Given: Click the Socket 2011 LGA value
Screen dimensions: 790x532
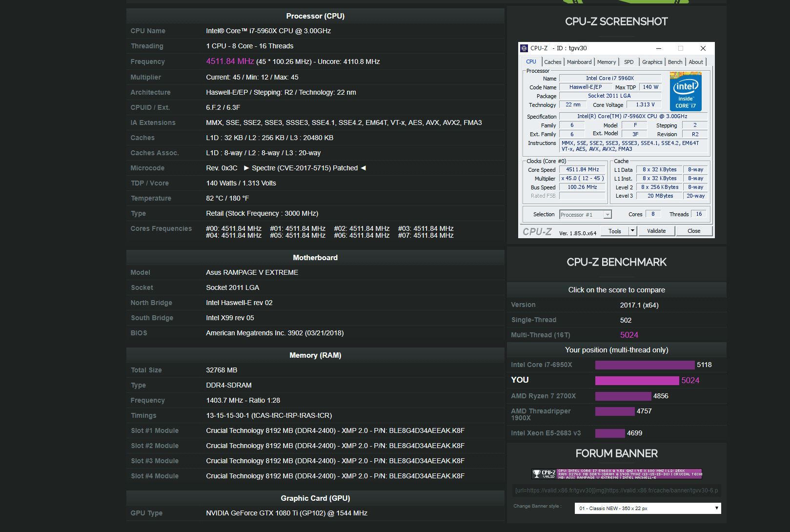Looking at the screenshot, I should [x=232, y=287].
